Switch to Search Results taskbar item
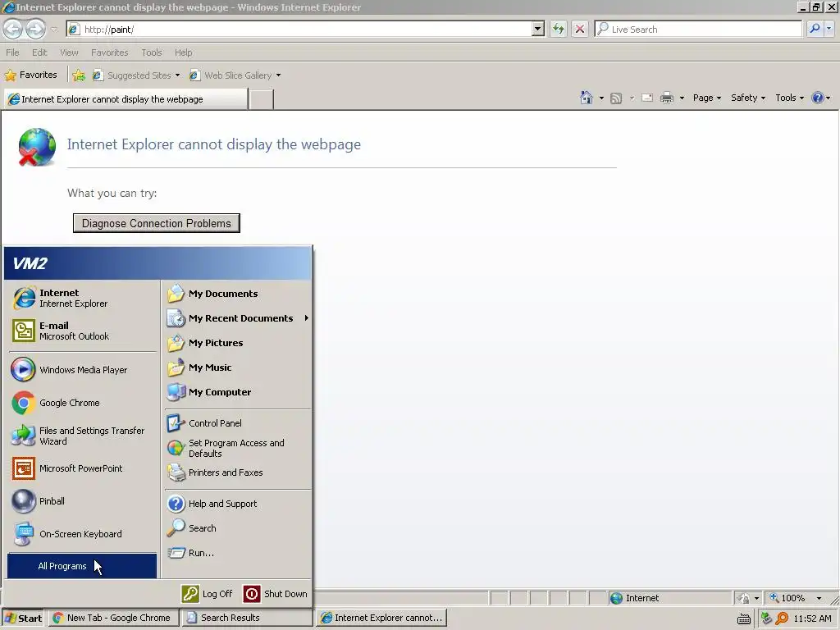Viewport: 840px width, 630px height. tap(246, 618)
